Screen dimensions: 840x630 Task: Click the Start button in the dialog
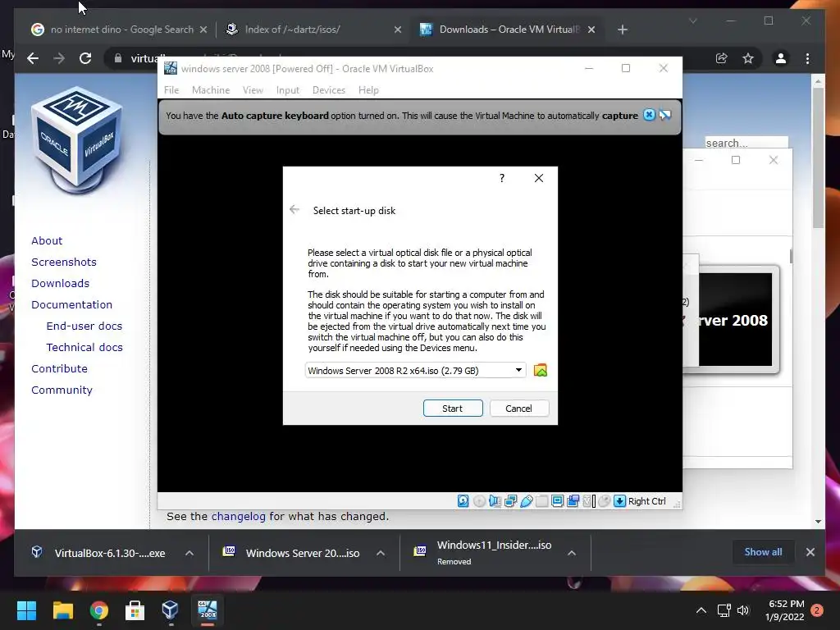click(453, 409)
